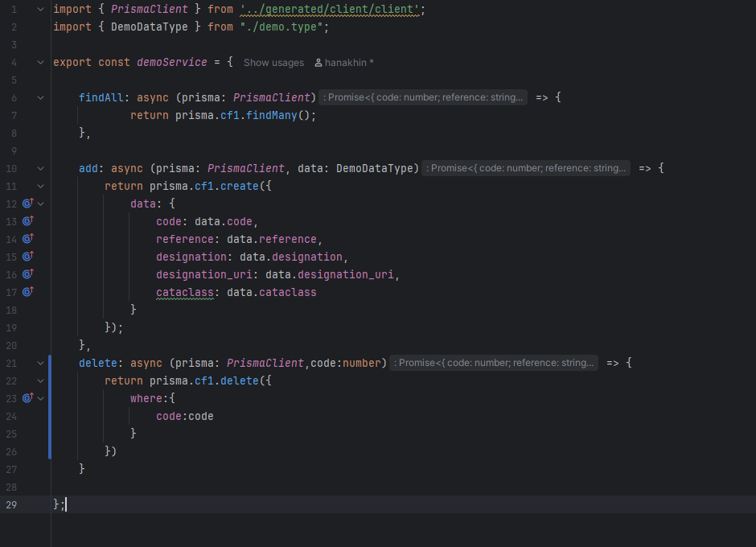
Task: Collapse the import block on line 1
Action: tap(41, 10)
